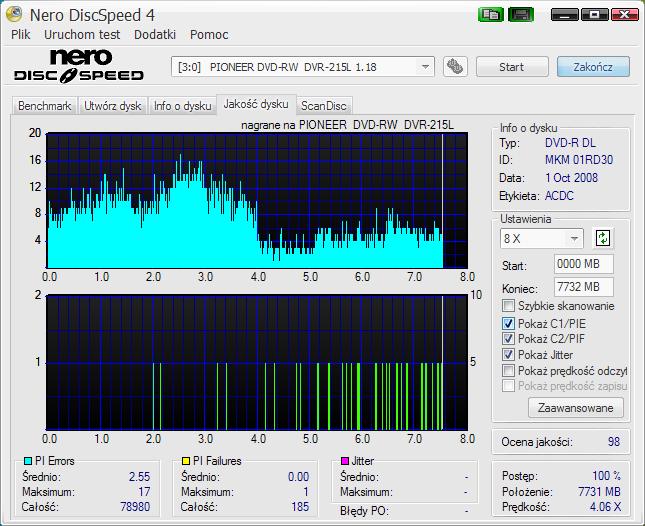Click the Koniec field showing 7732 MB

pos(583,287)
